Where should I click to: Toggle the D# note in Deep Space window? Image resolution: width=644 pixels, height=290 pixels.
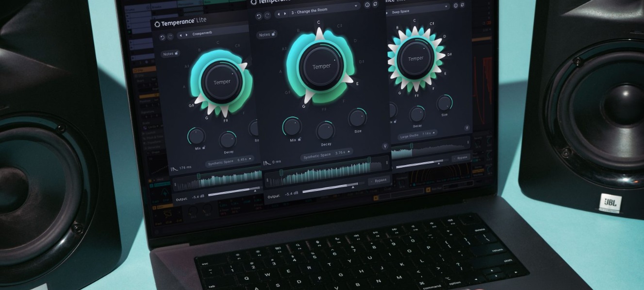450,54
